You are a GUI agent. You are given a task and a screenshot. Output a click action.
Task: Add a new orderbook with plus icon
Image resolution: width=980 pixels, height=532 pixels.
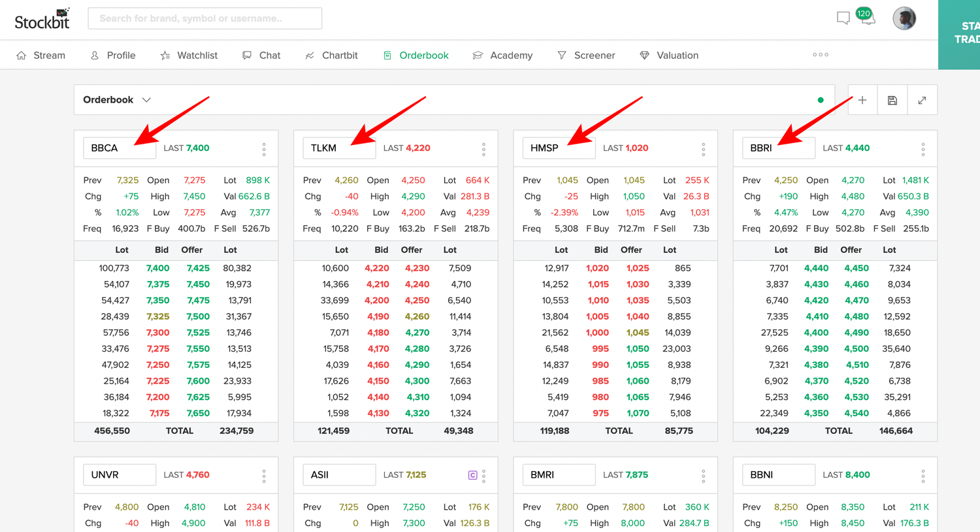click(862, 99)
